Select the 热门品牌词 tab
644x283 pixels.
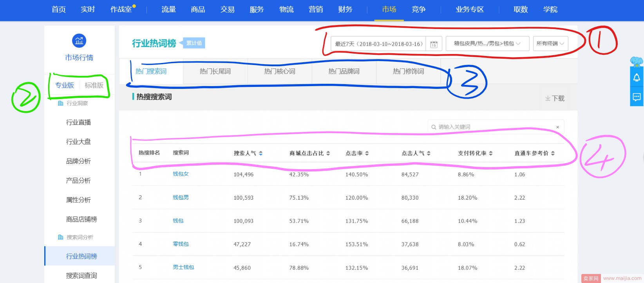pyautogui.click(x=344, y=71)
